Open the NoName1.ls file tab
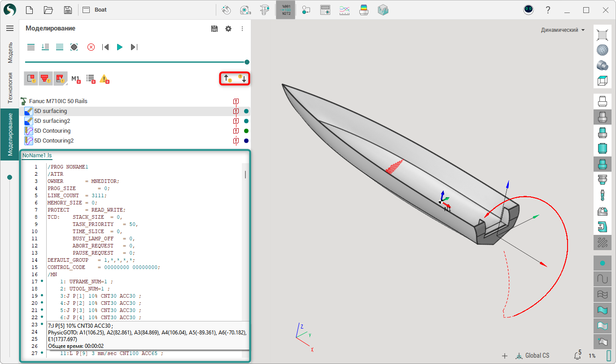616x364 pixels. [37, 155]
